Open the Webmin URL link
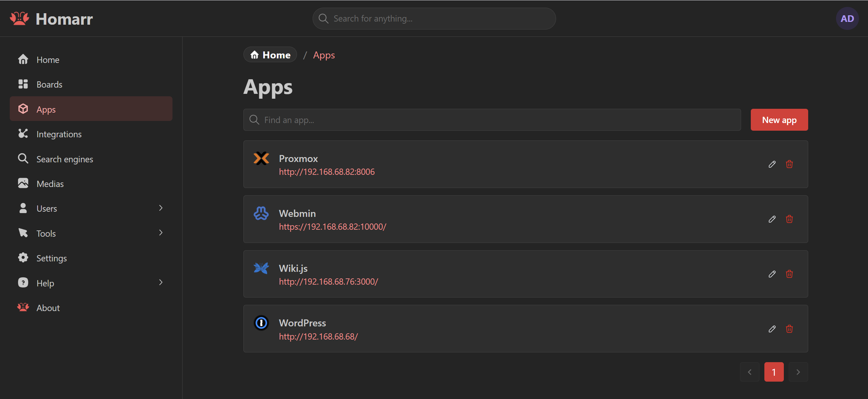 [332, 226]
